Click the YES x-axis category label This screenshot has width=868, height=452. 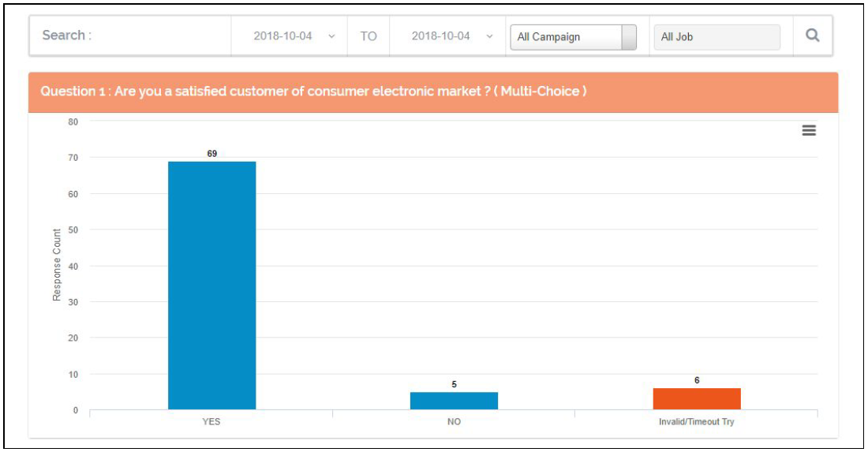pos(211,422)
